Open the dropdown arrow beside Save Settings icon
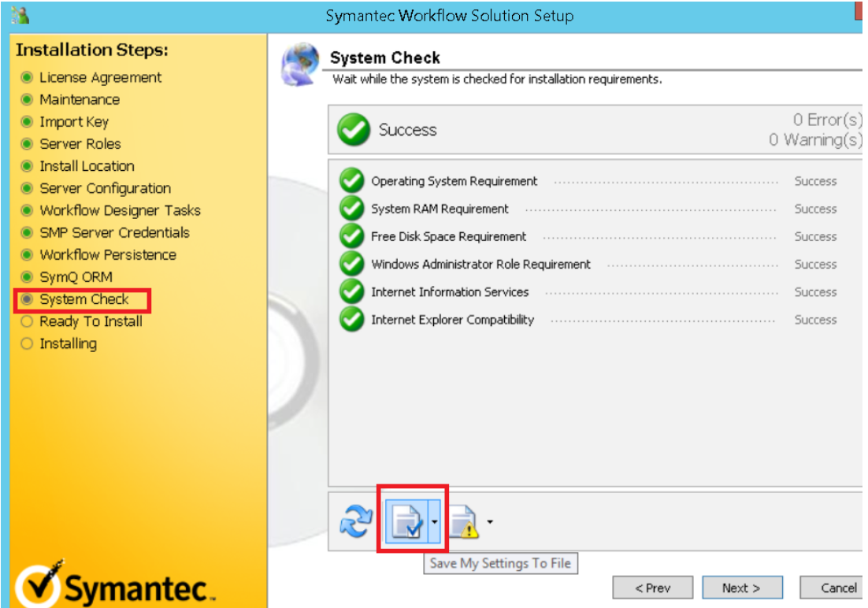This screenshot has width=868, height=608. 435,521
